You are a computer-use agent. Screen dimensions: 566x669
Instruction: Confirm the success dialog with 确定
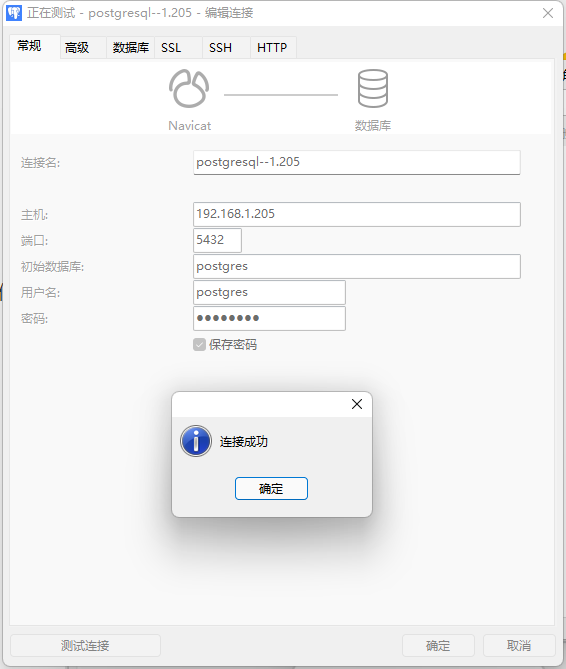coord(271,489)
